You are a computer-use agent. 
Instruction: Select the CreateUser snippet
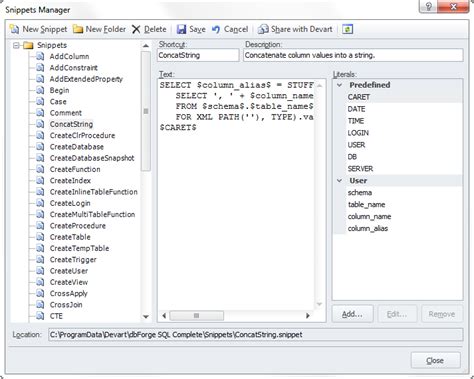[x=69, y=271]
